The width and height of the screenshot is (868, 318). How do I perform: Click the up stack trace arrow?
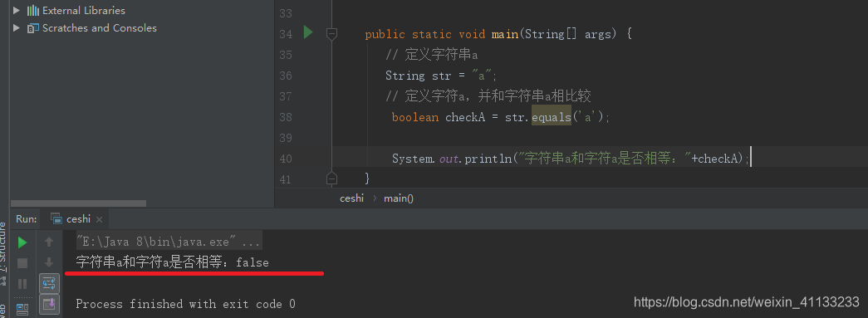coord(49,242)
